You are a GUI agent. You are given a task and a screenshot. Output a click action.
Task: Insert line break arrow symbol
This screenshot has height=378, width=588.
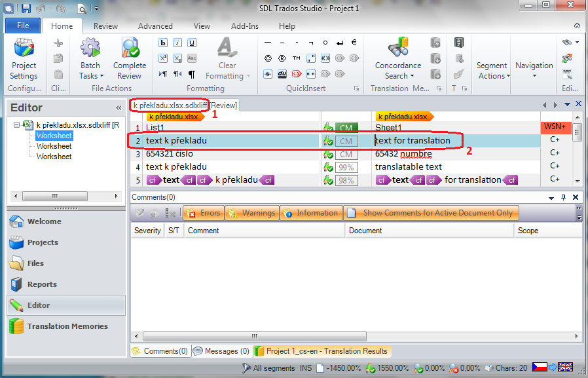(x=340, y=43)
